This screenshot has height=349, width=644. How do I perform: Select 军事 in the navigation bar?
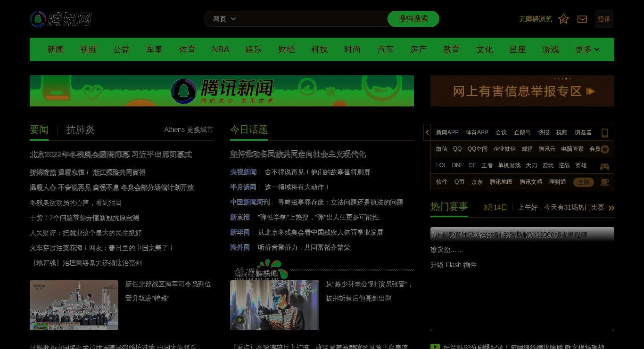coord(155,49)
